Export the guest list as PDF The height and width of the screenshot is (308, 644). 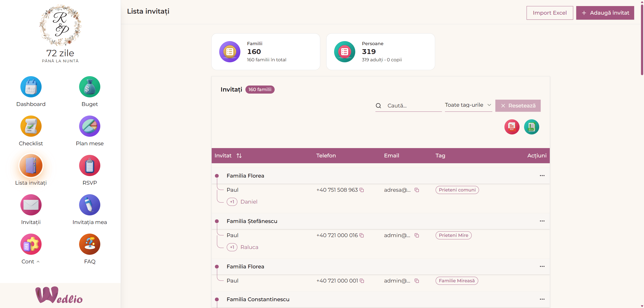tap(512, 127)
